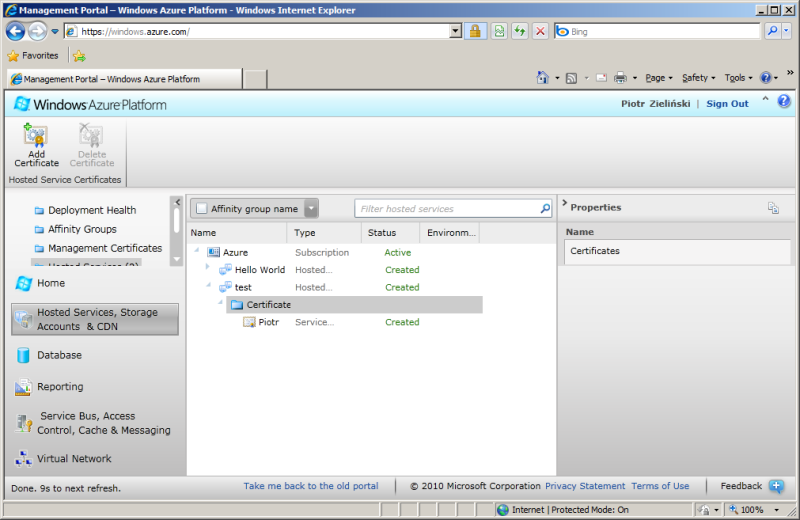Collapse the ribbon with the caret
This screenshot has height=520, width=800.
pyautogui.click(x=765, y=98)
